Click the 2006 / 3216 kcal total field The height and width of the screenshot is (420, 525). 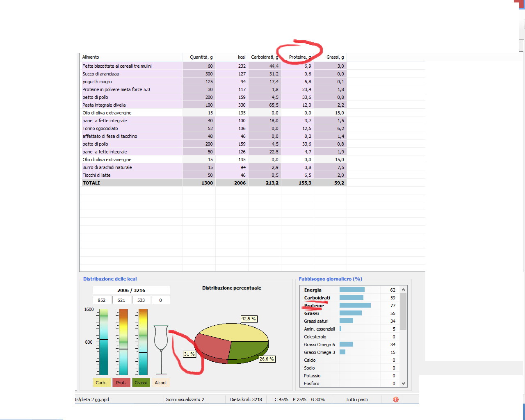pyautogui.click(x=131, y=290)
